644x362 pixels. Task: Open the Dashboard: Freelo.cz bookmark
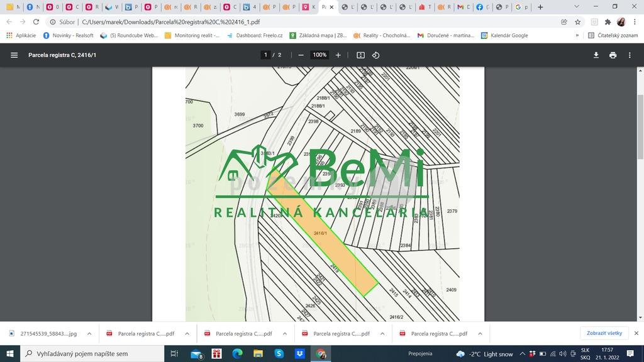(255, 35)
